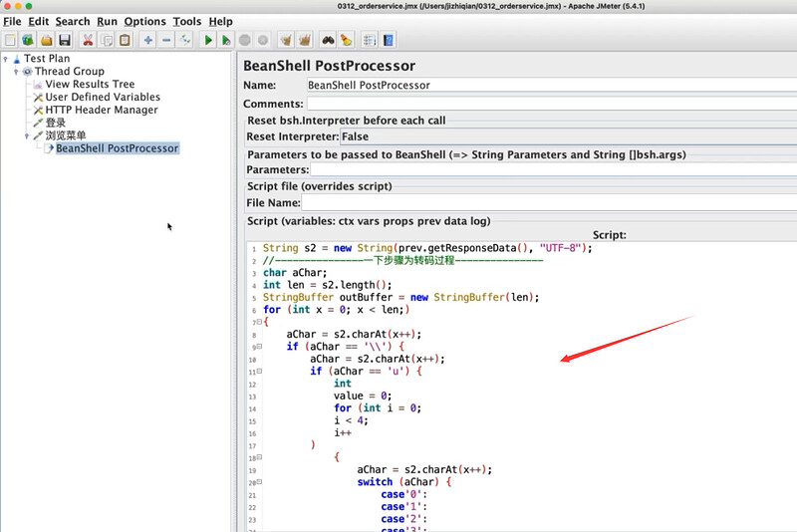Open the File menu
The width and height of the screenshot is (797, 532).
[12, 21]
